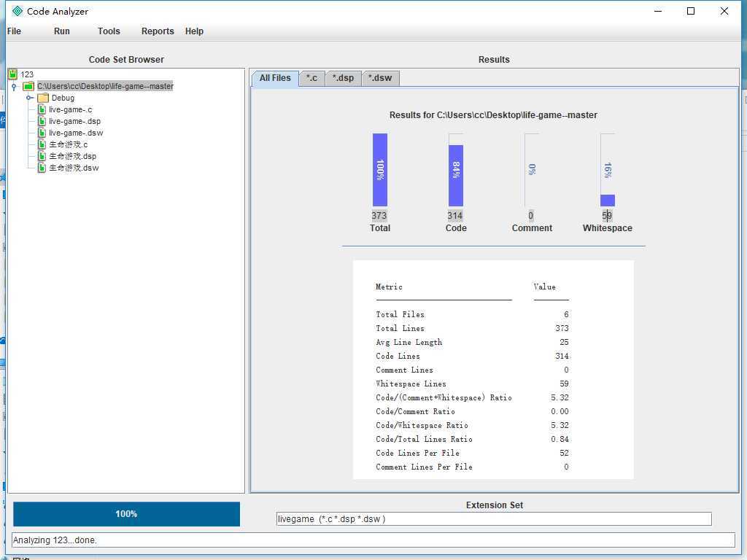Switch to the All Files tab
The height and width of the screenshot is (560, 747).
[x=275, y=78]
